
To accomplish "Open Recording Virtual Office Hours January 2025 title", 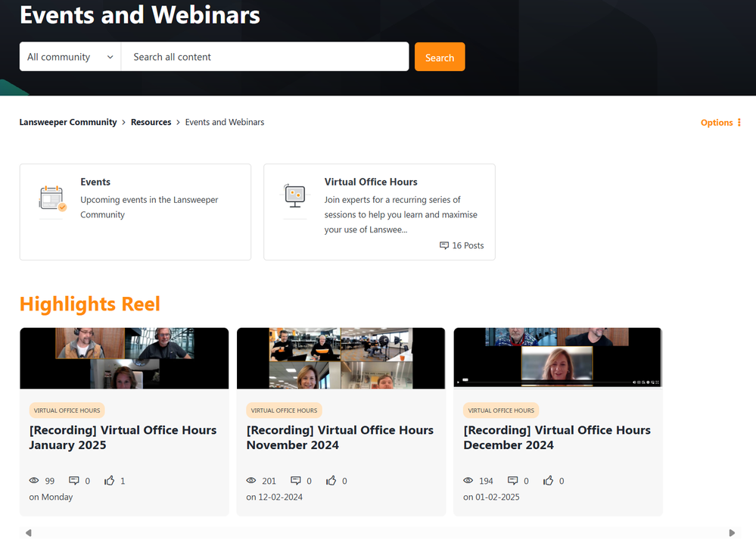I will tap(123, 438).
